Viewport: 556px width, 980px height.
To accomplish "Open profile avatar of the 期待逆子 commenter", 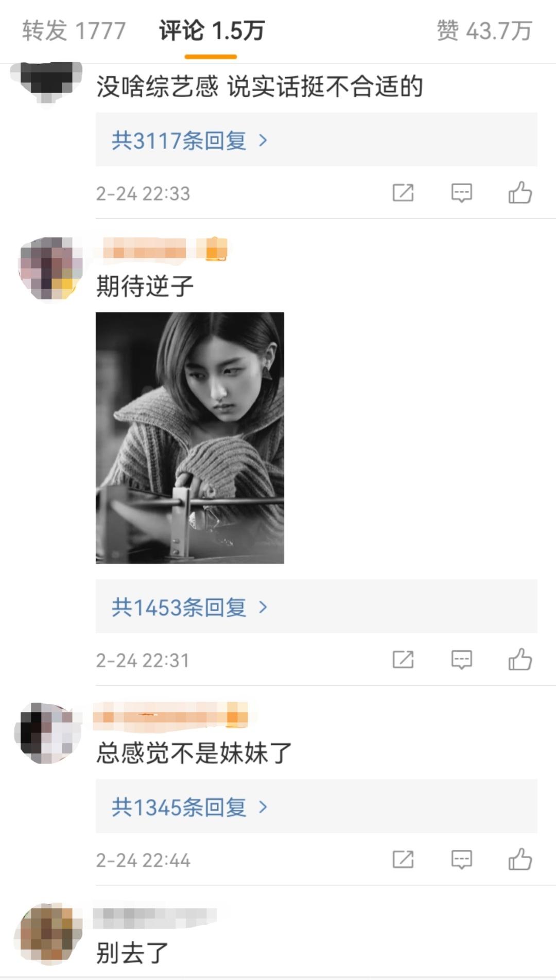I will point(50,269).
